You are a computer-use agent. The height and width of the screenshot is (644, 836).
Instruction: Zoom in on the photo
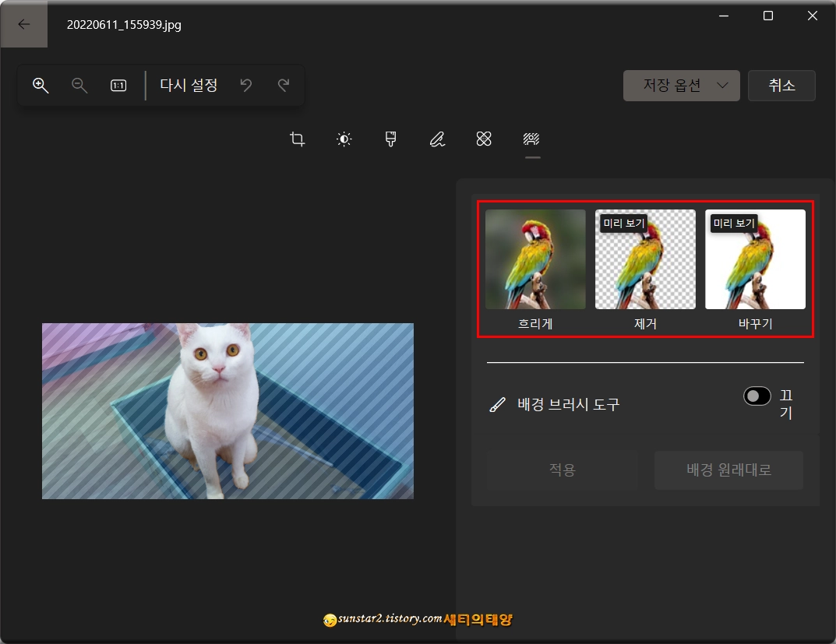41,85
